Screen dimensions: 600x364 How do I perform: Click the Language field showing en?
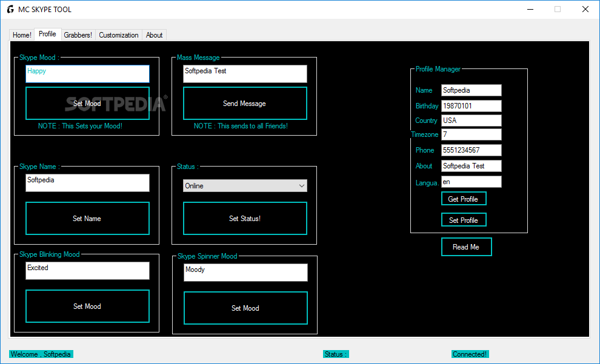[471, 182]
